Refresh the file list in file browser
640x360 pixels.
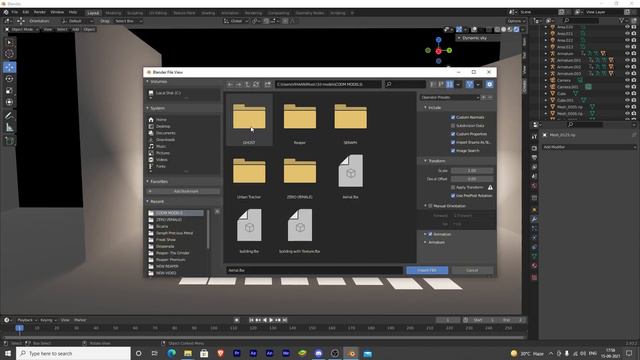click(x=256, y=84)
